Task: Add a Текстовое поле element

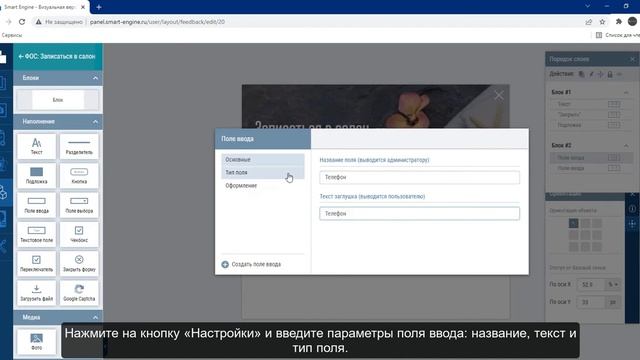Action: [36, 234]
